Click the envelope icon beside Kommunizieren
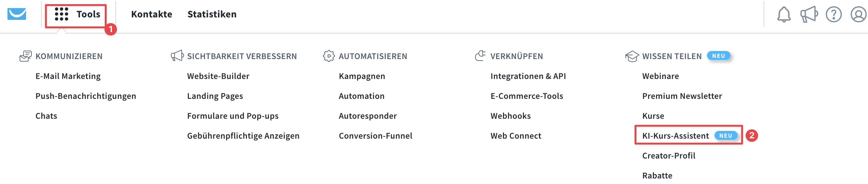This screenshot has width=868, height=184. [x=26, y=56]
